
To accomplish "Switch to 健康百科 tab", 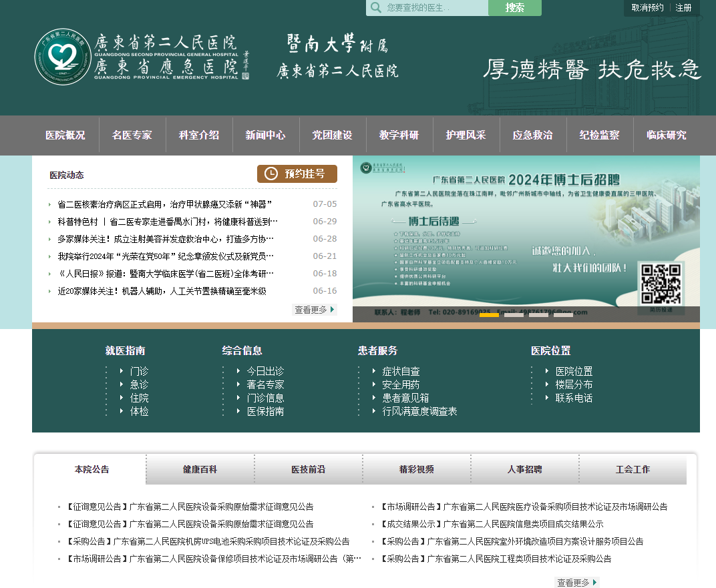I will pos(200,469).
